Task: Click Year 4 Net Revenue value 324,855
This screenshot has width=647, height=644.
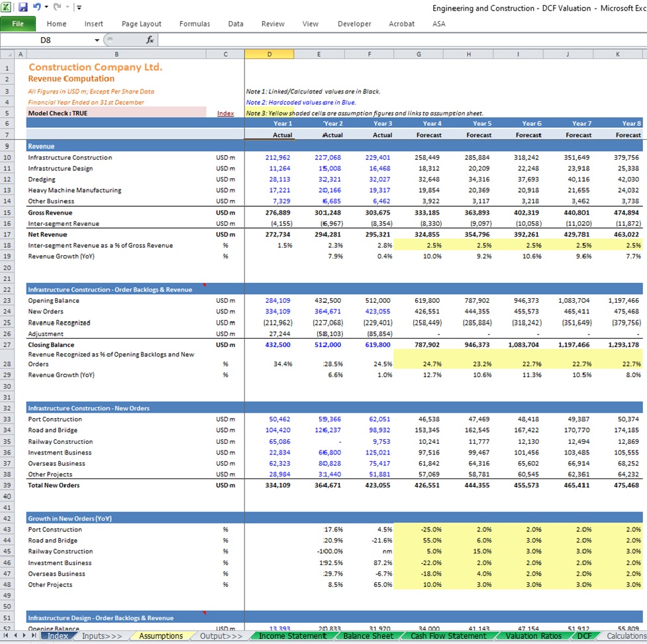Action: (427, 235)
